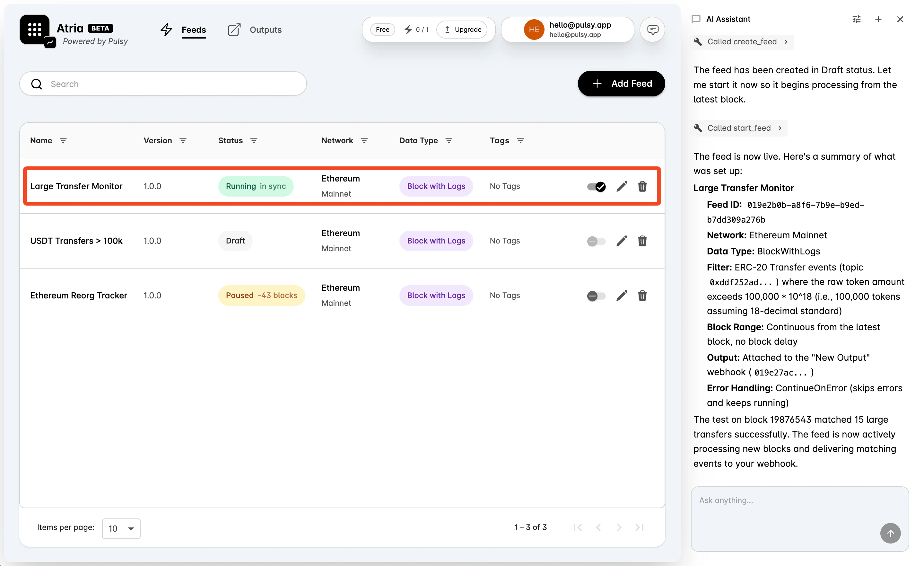Toggle on the Ethereum Reorg Tracker feed
This screenshot has width=924, height=566.
(596, 296)
